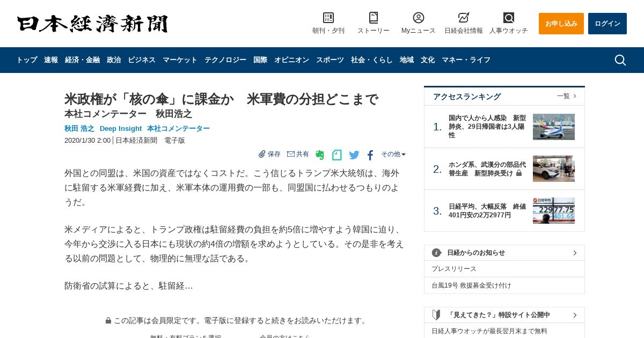Open 台風19号 救援募金受け付け link
Viewport: 644px width, 338px height.
(472, 285)
